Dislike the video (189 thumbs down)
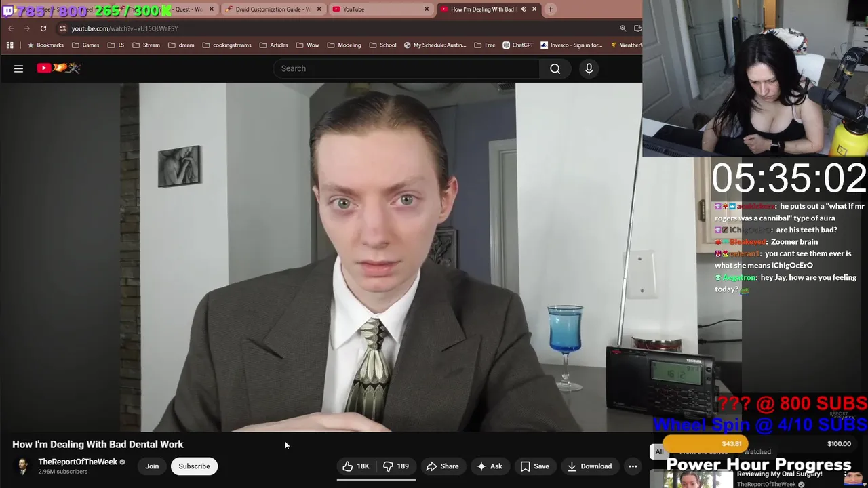 pyautogui.click(x=396, y=466)
